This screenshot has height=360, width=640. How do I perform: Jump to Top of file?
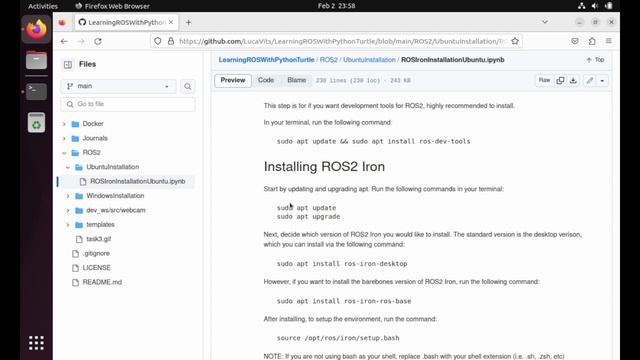click(595, 60)
